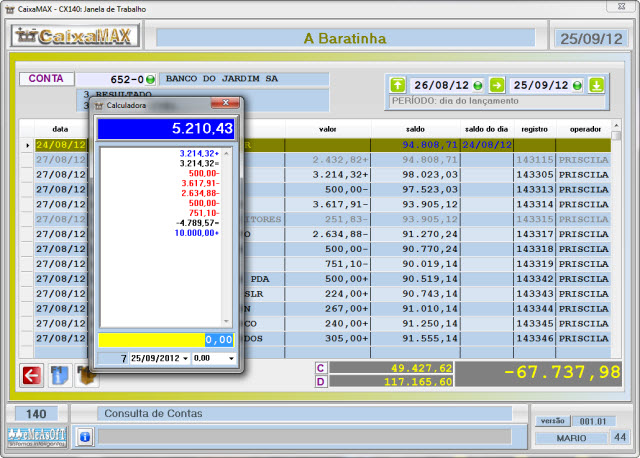Click the green up arrow period button
The image size is (640, 458).
click(x=398, y=84)
